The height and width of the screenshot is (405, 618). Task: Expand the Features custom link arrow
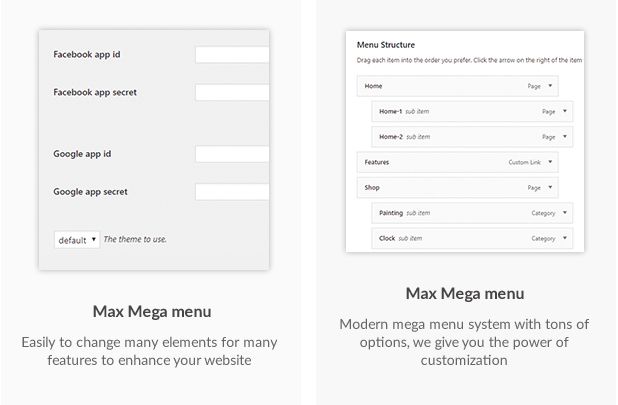click(x=550, y=161)
